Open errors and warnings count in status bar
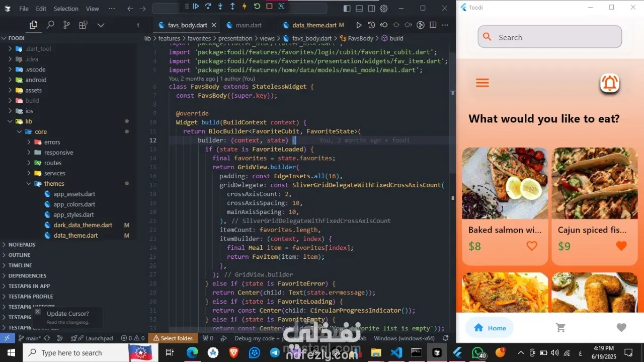 pos(132,338)
